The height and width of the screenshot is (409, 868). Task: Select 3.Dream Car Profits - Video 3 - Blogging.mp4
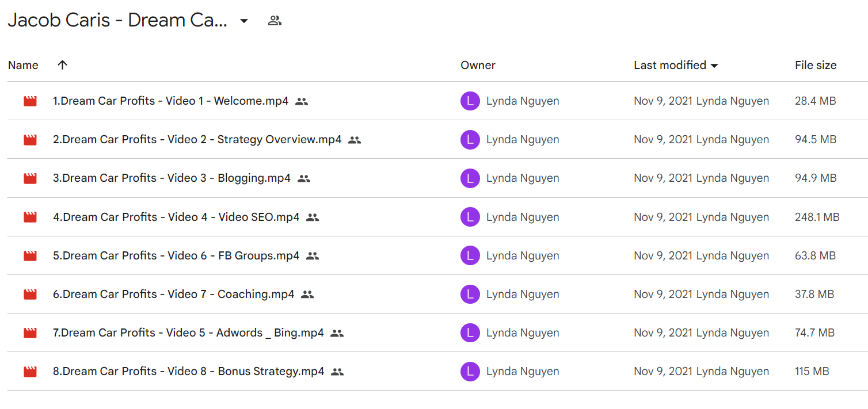click(172, 178)
